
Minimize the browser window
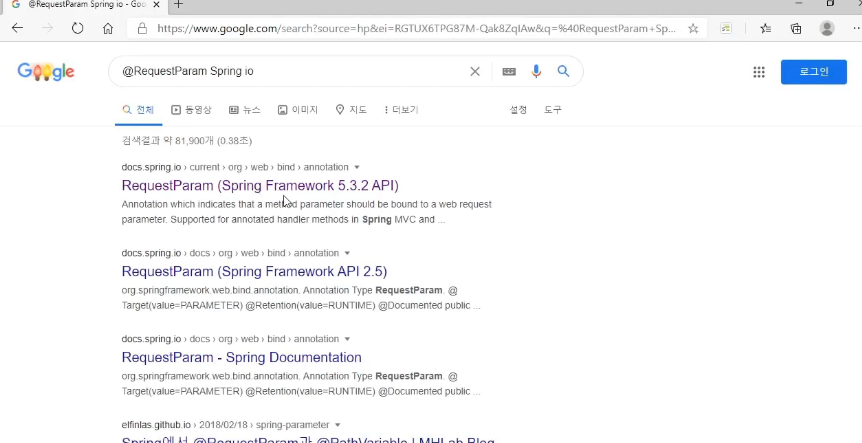(799, 3)
